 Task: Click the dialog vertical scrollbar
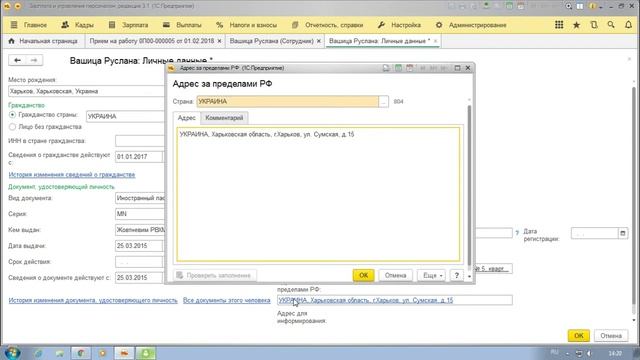point(469,186)
